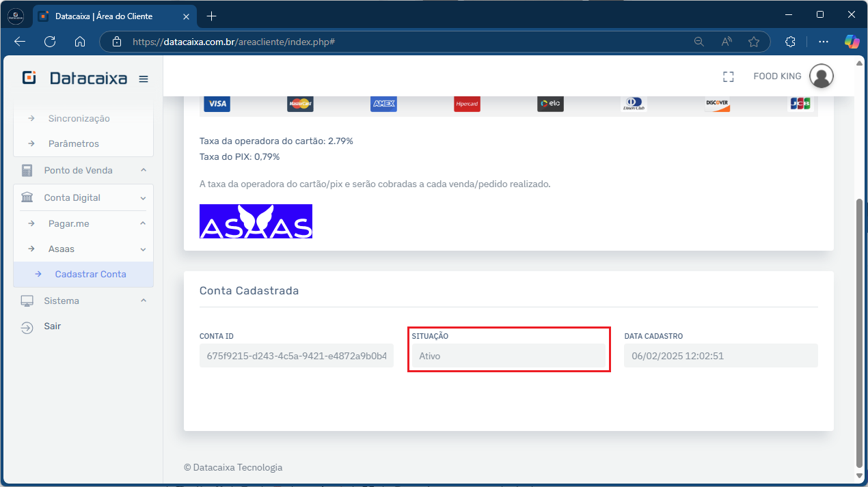Toggle fullscreen mode icon in header
868x487 pixels.
coord(728,76)
